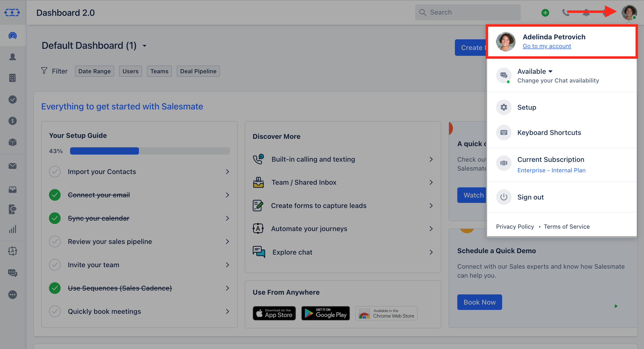Screen dimensions: 644x349
Task: Open Companies building icon in sidebar
Action: pyautogui.click(x=13, y=78)
